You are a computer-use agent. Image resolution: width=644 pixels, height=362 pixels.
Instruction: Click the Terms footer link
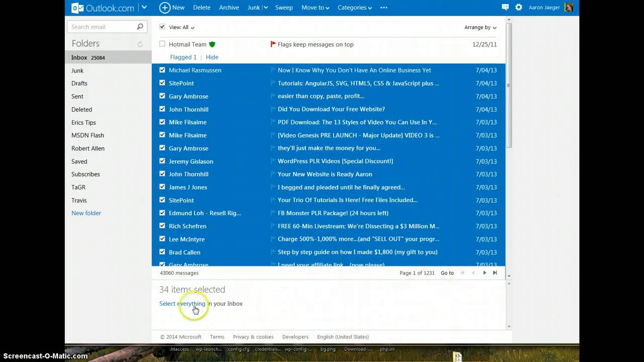click(217, 337)
